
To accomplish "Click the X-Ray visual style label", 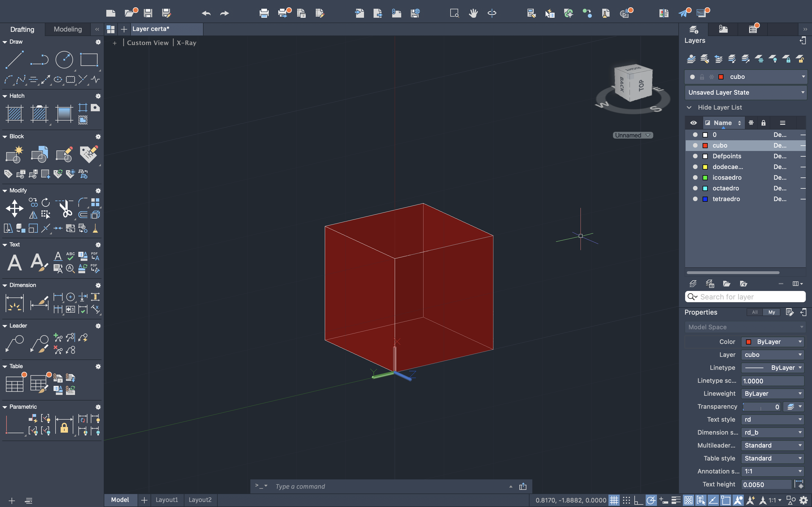I will [186, 43].
